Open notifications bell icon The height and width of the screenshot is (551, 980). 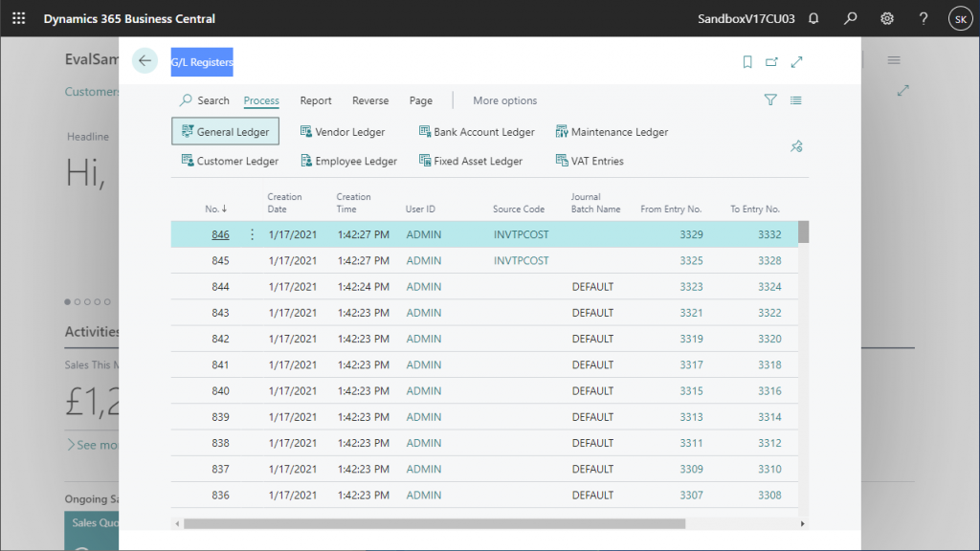[x=813, y=18]
